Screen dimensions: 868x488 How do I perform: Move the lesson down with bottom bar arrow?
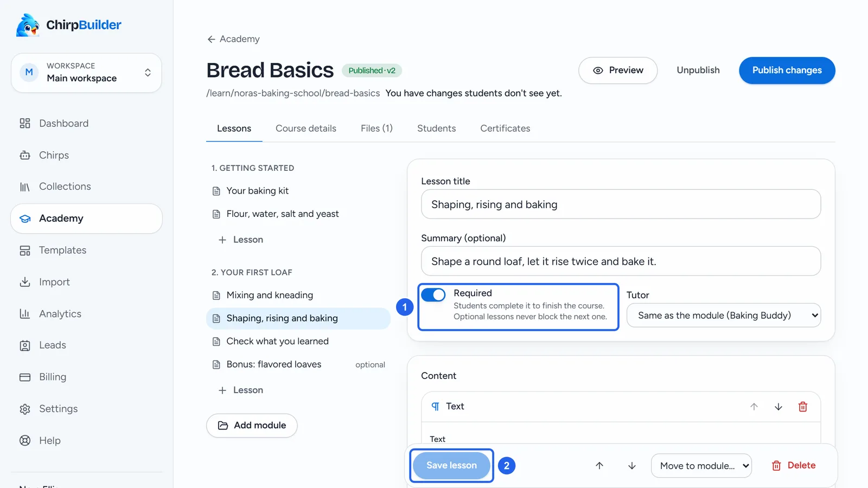[x=632, y=466]
